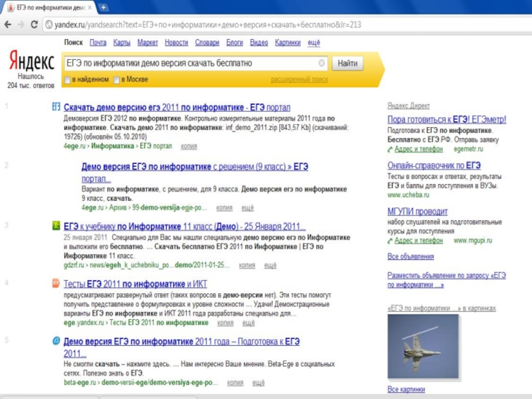This screenshot has height=399, width=532.
Task: Enable the 'в Москве' checkbox
Action: pyautogui.click(x=116, y=80)
